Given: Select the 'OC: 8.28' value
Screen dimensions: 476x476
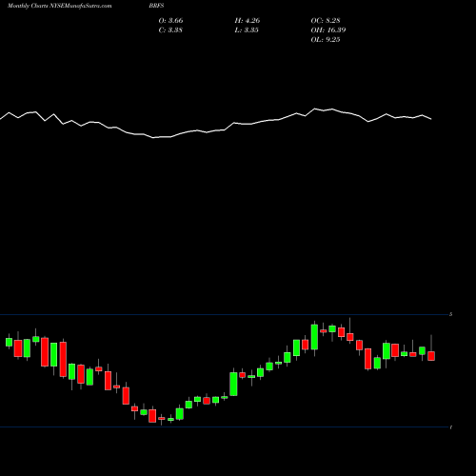Looking at the screenshot, I should click(326, 21).
